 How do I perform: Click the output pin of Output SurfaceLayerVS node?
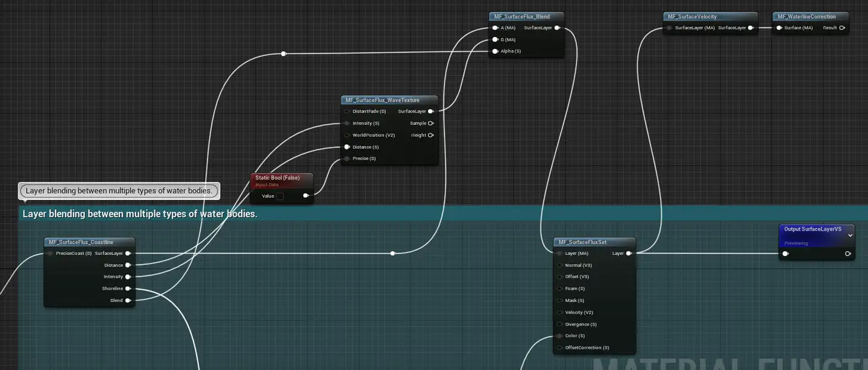click(848, 254)
